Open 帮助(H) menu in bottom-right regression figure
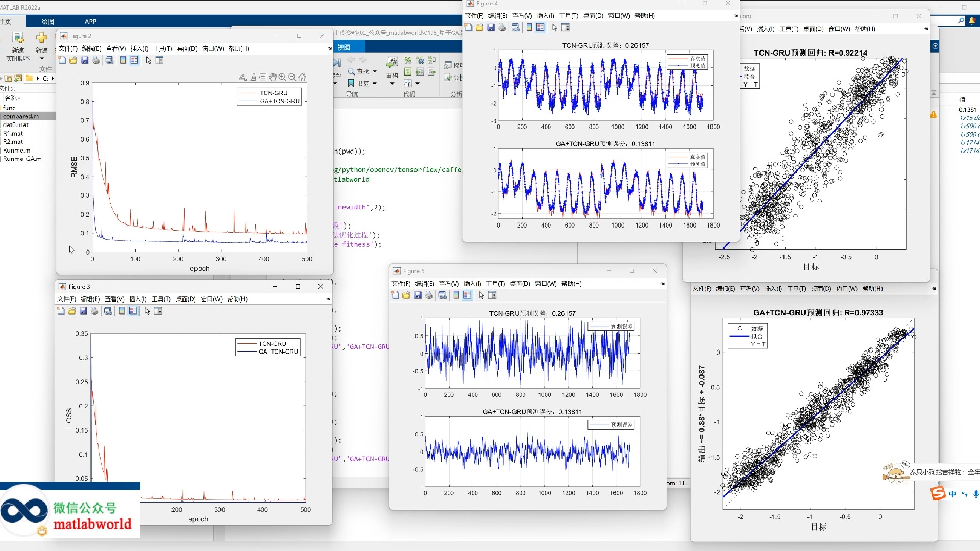This screenshot has height=551, width=980. pyautogui.click(x=872, y=289)
